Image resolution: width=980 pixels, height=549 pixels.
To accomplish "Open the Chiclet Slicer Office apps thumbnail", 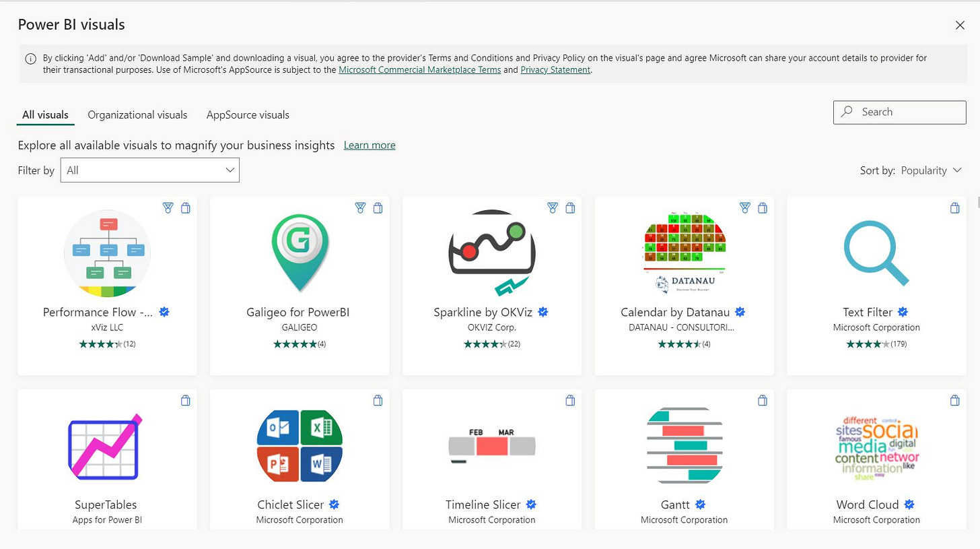I will [300, 446].
